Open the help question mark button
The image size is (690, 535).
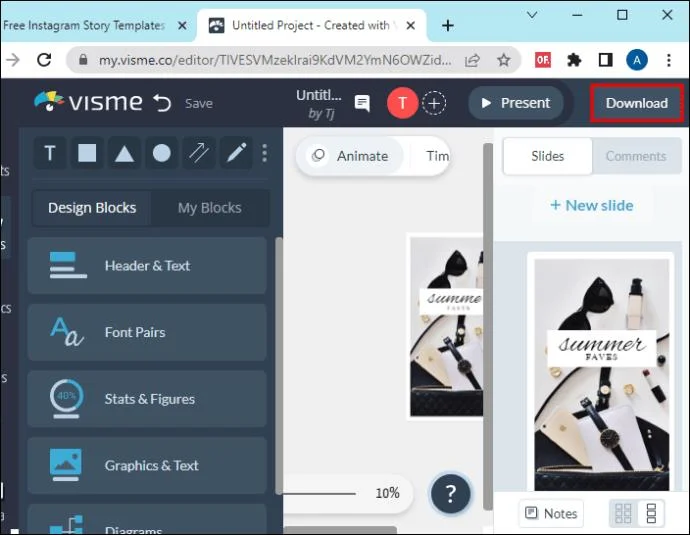[451, 494]
